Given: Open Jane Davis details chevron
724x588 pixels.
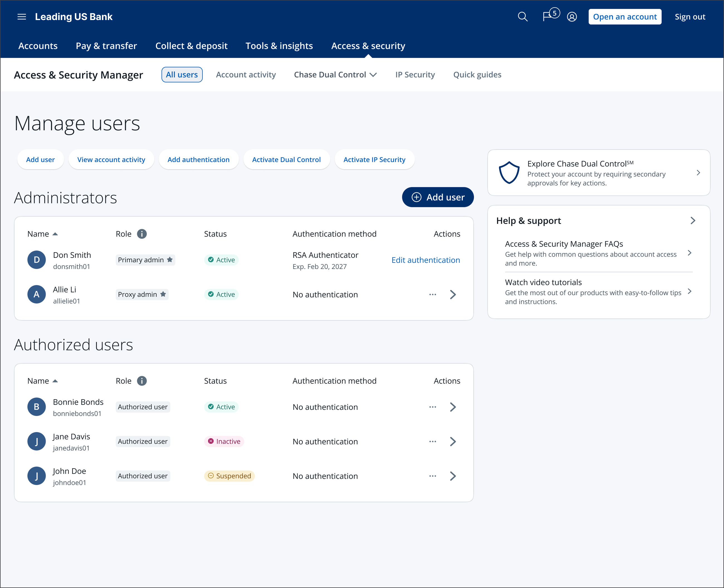Looking at the screenshot, I should [453, 441].
